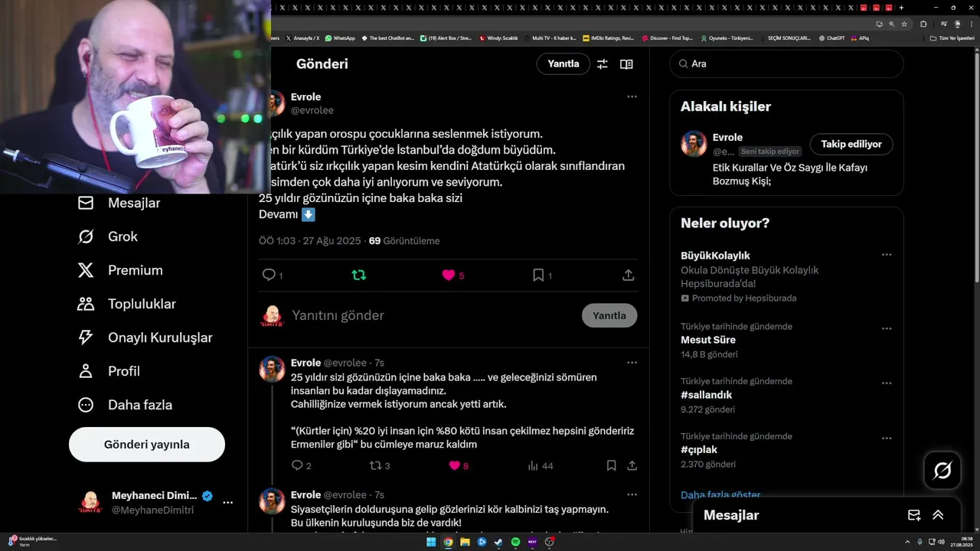Click grey Yanıtla button beside reply field
The height and width of the screenshot is (551, 980).
point(609,315)
